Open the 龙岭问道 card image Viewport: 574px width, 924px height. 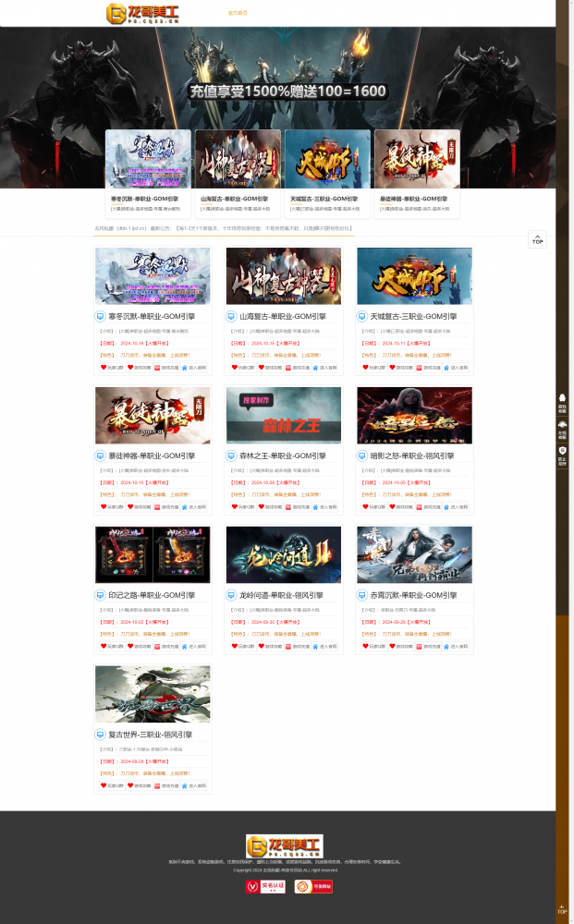(284, 554)
